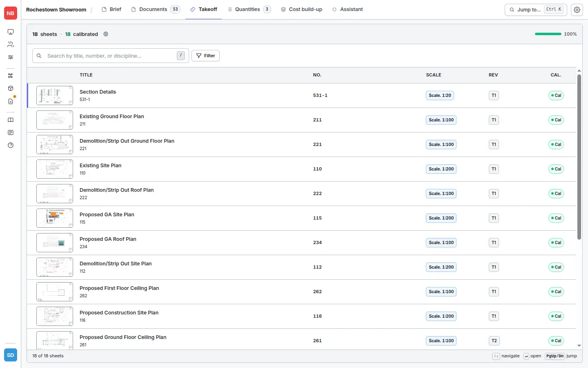Open the Brief tab

(x=111, y=9)
